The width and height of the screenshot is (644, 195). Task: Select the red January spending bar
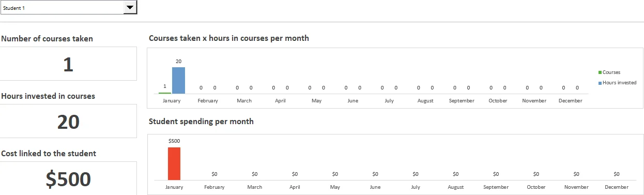click(x=174, y=164)
